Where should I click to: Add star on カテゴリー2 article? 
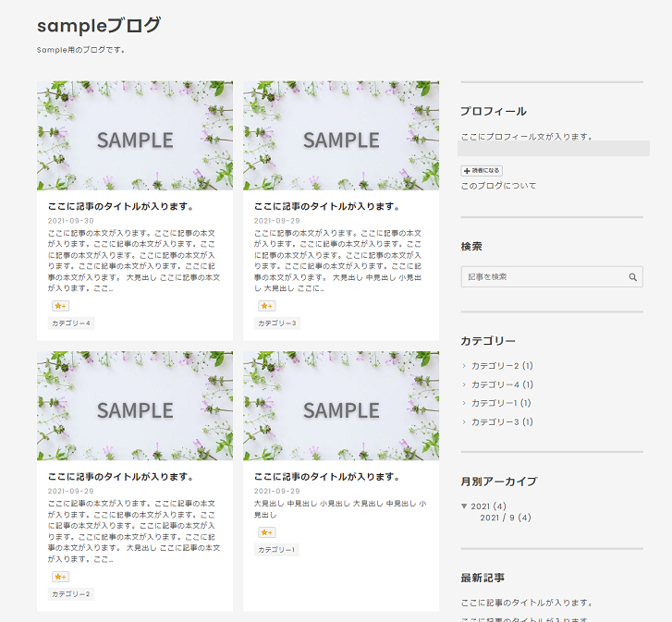(x=60, y=577)
